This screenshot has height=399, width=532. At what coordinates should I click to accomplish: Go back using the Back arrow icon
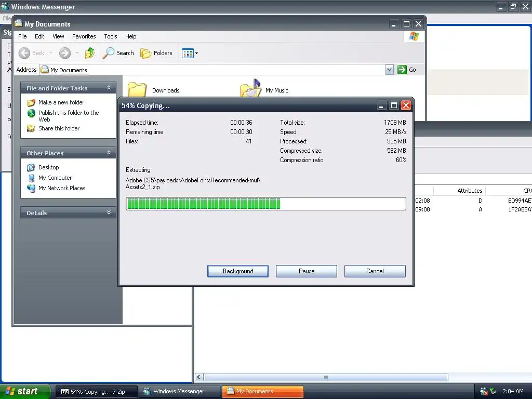pos(24,53)
